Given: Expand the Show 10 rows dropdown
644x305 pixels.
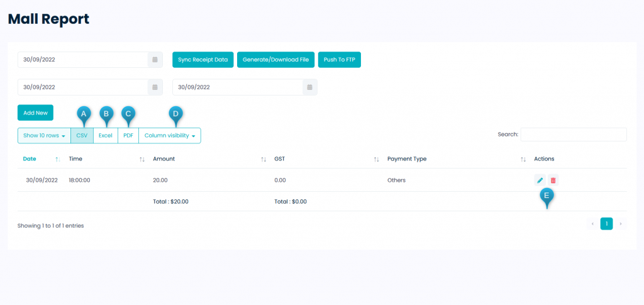Looking at the screenshot, I should click(45, 135).
